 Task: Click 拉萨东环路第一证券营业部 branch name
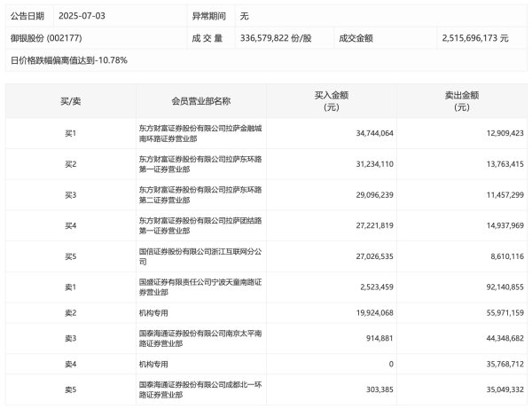click(x=200, y=164)
